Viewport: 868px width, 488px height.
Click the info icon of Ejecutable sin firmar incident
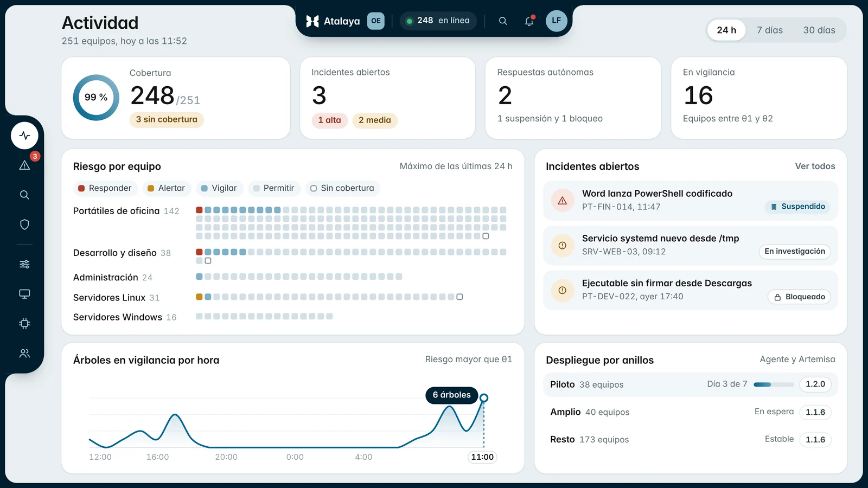point(563,291)
